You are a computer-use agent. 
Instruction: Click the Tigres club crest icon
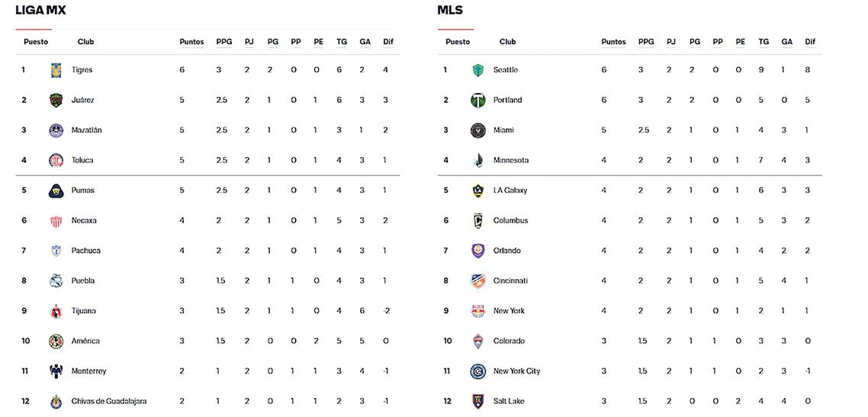pos(56,70)
